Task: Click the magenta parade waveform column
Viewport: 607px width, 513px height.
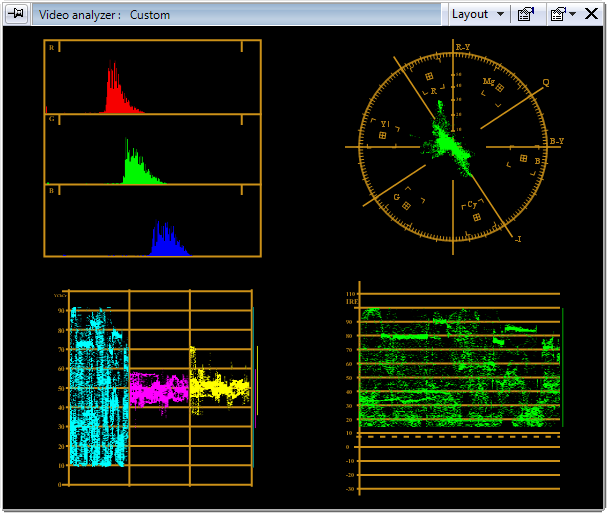Action: (x=159, y=392)
